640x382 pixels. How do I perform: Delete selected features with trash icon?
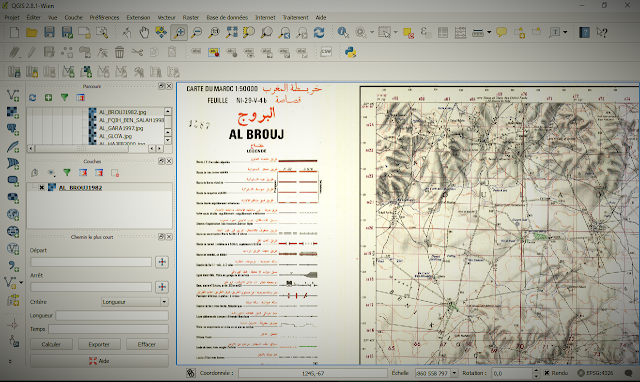click(x=119, y=52)
